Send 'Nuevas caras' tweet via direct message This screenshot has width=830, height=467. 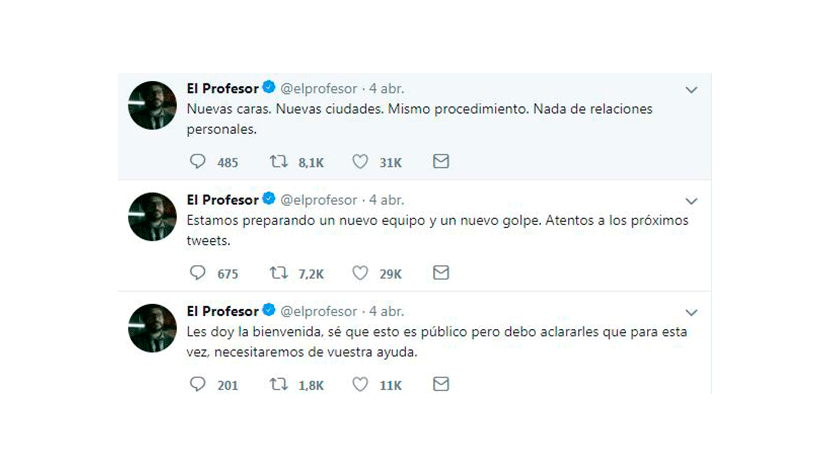click(x=441, y=161)
